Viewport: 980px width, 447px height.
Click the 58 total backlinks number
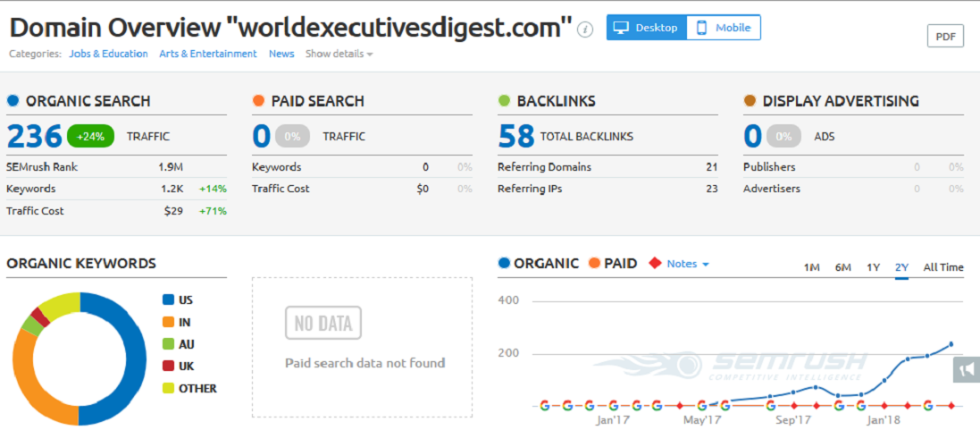pos(515,136)
